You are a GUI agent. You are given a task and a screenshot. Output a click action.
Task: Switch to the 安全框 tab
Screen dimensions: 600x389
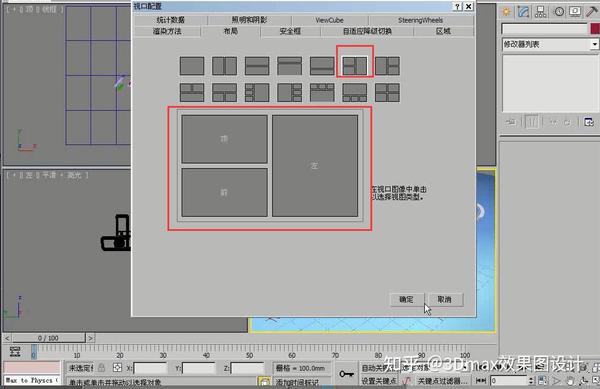pos(290,31)
